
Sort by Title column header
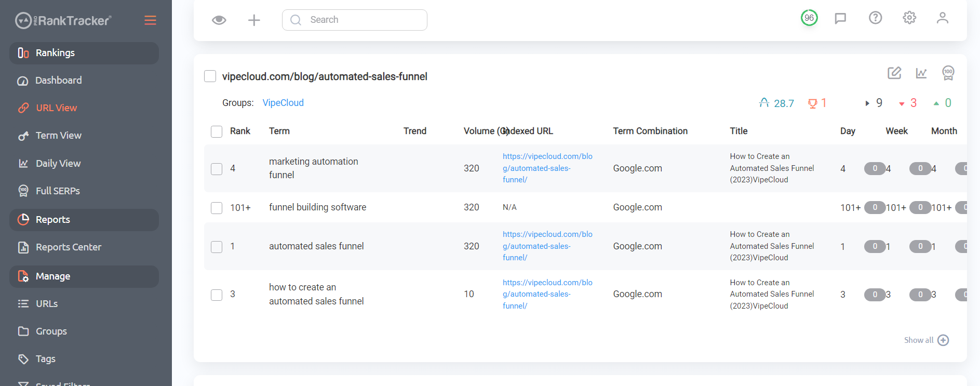(739, 131)
